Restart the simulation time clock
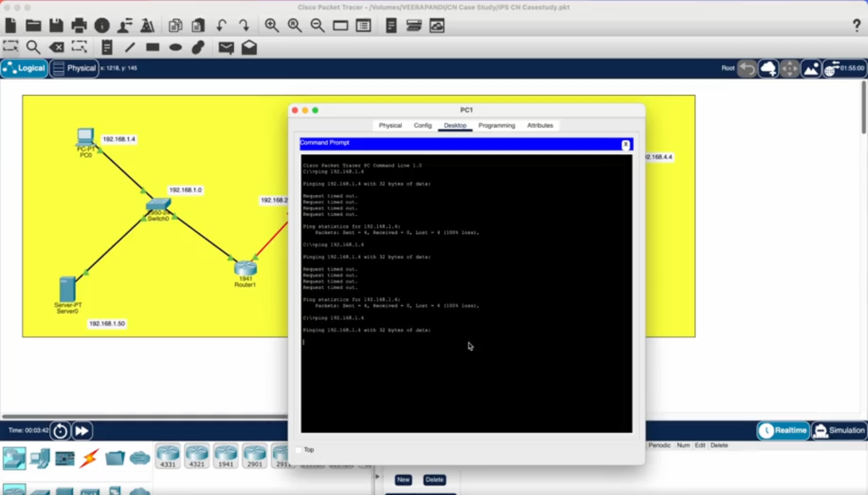This screenshot has height=495, width=868. tap(60, 431)
